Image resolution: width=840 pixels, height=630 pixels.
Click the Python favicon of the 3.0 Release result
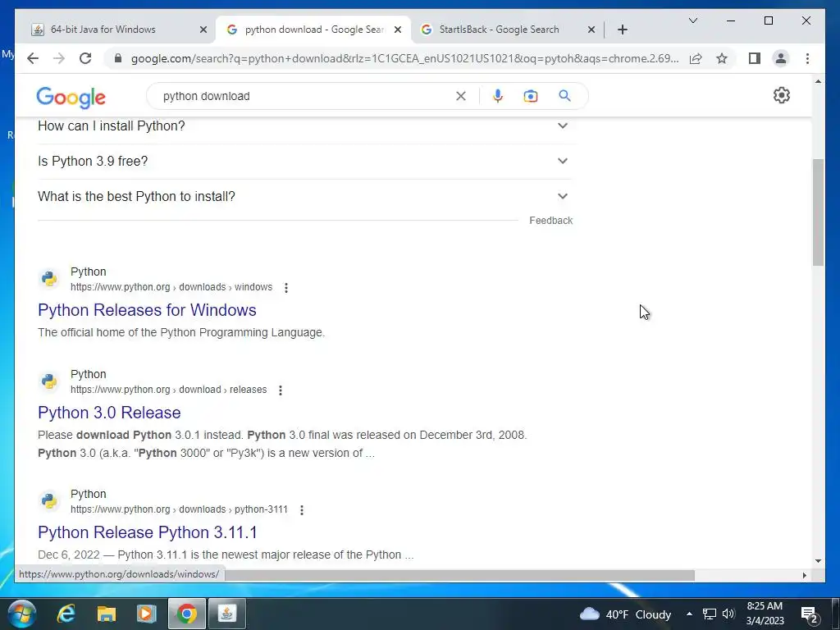48,381
